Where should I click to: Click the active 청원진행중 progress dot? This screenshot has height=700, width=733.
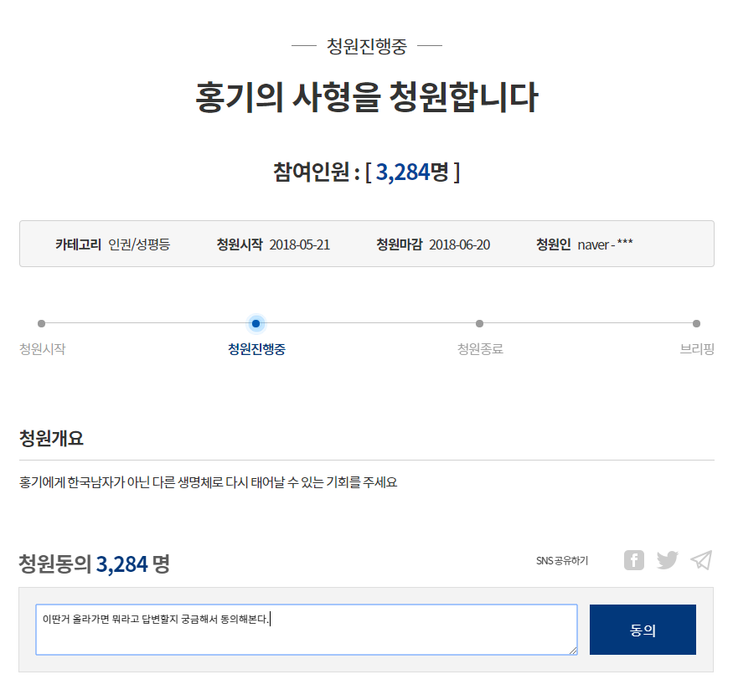[x=256, y=323]
